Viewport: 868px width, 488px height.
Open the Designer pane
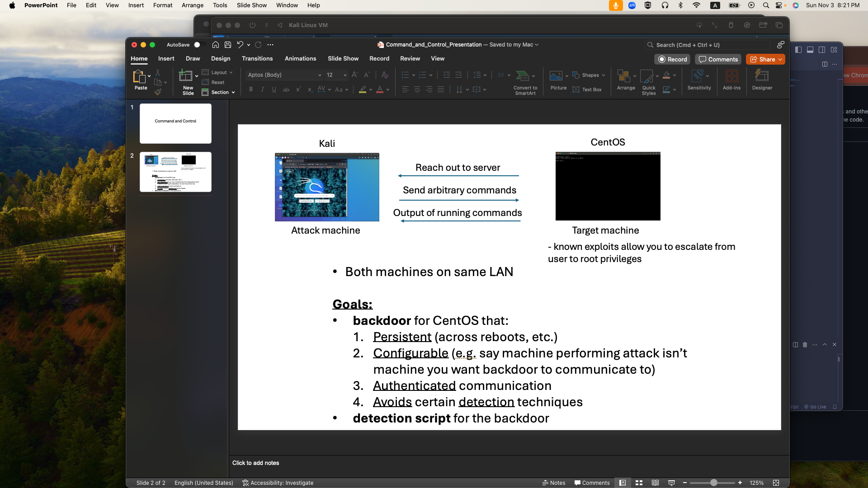point(762,80)
